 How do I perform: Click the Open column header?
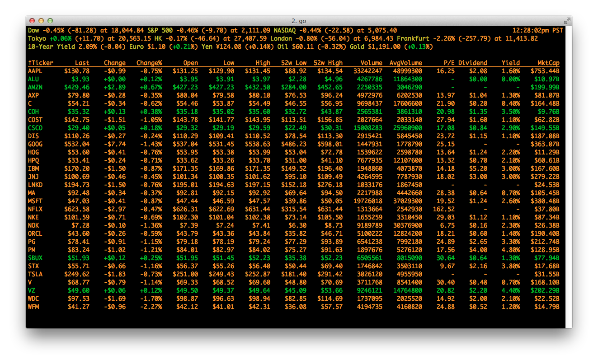[191, 63]
